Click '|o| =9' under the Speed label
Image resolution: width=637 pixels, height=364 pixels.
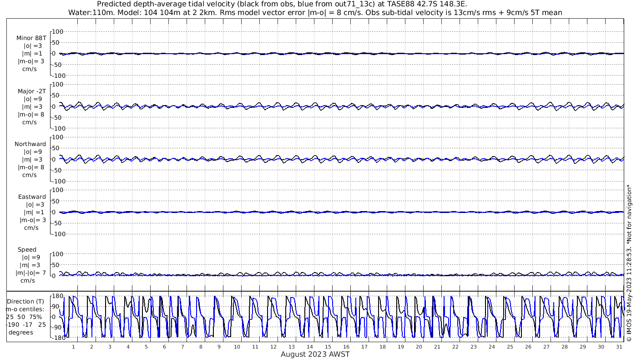click(x=30, y=258)
